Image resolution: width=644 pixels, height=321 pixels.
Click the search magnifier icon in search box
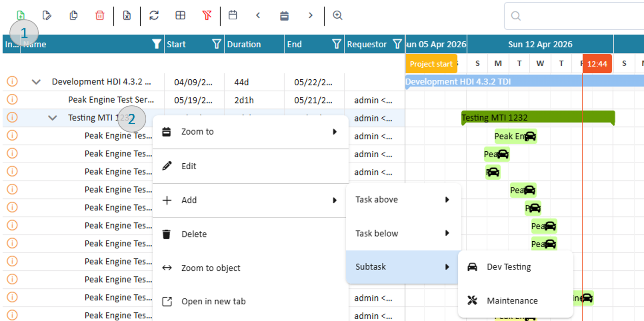coord(516,16)
